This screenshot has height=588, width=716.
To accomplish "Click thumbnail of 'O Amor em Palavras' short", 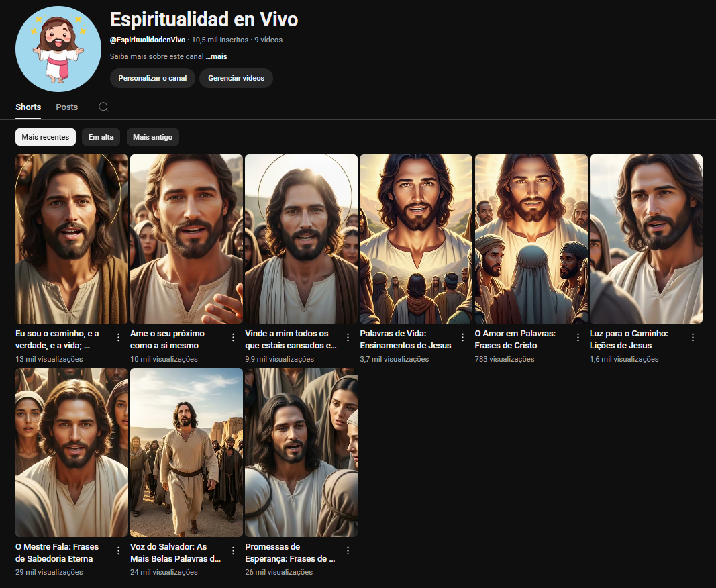I will click(x=531, y=239).
